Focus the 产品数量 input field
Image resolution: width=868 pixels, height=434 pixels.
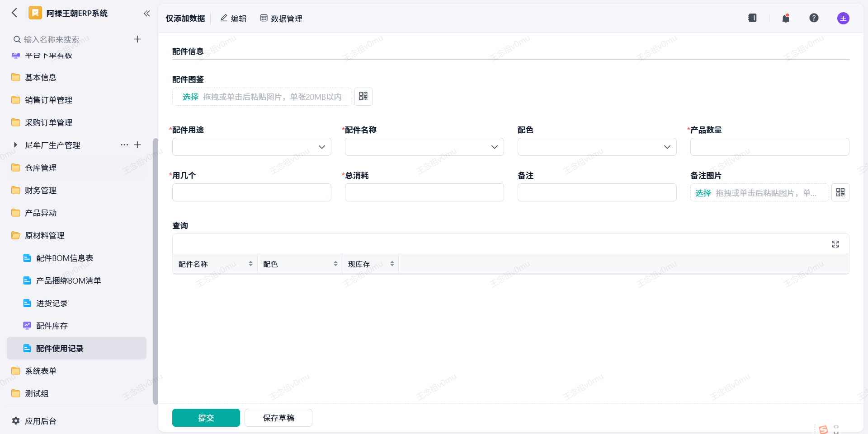[x=770, y=147]
